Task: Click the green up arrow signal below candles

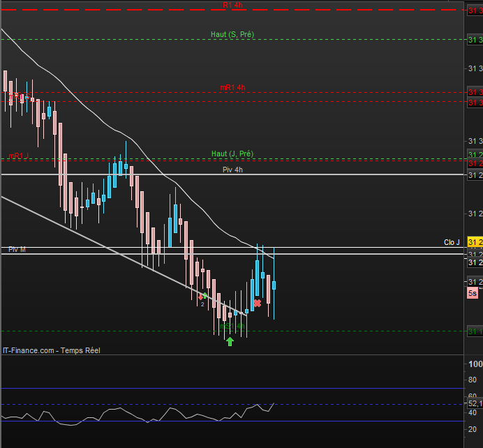Action: [230, 341]
